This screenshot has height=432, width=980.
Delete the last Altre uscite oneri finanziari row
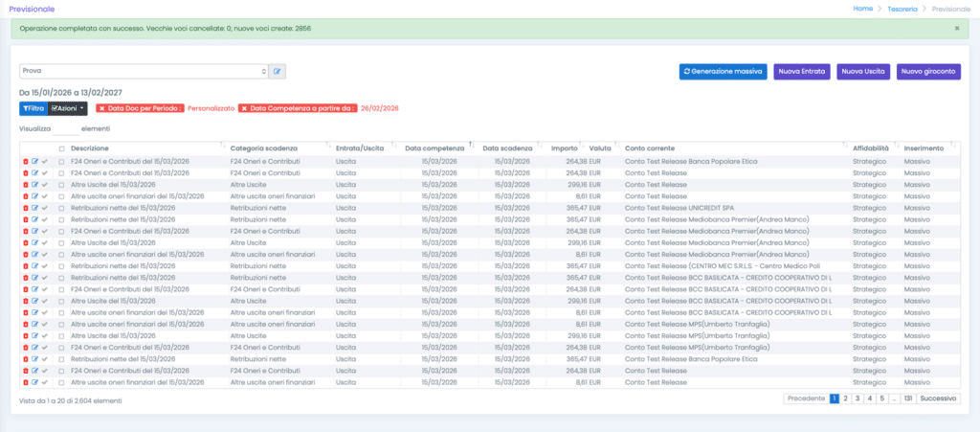pos(26,382)
